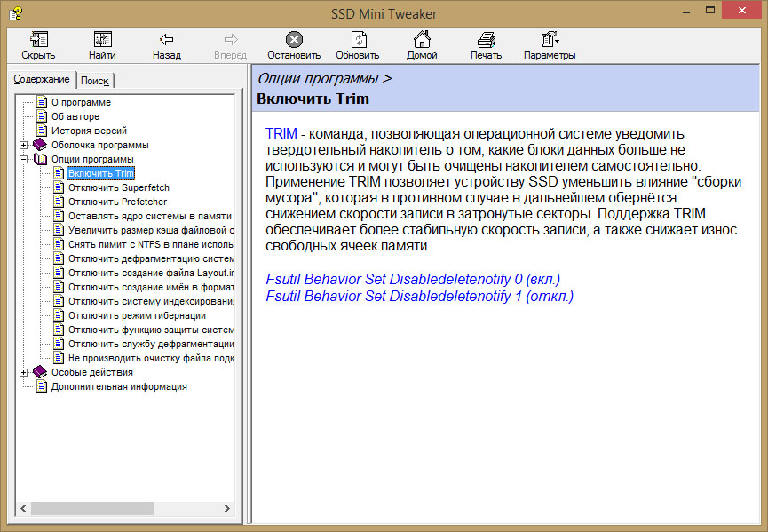The width and height of the screenshot is (768, 532).
Task: Switch to the Поиск tab
Action: pos(94,81)
